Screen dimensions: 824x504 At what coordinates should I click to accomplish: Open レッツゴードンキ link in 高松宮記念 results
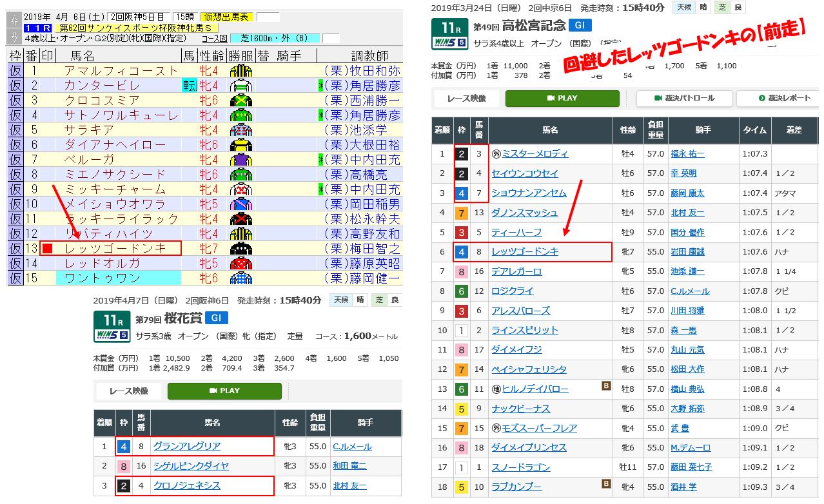[525, 252]
